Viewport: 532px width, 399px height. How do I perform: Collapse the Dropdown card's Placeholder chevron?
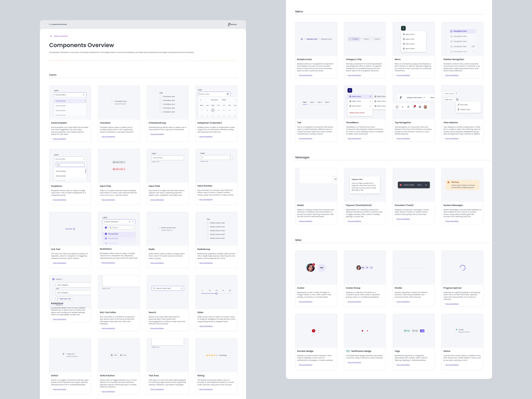(84, 159)
